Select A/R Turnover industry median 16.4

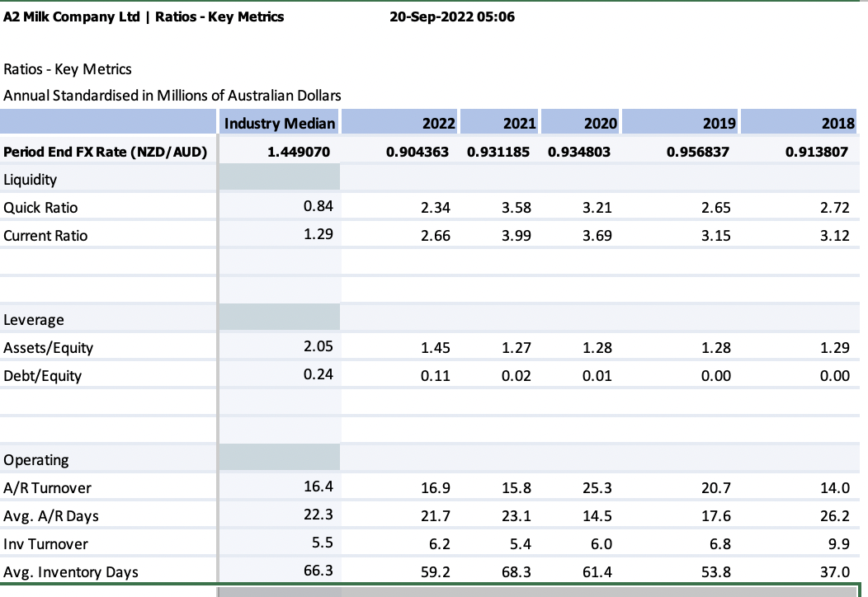(x=318, y=487)
